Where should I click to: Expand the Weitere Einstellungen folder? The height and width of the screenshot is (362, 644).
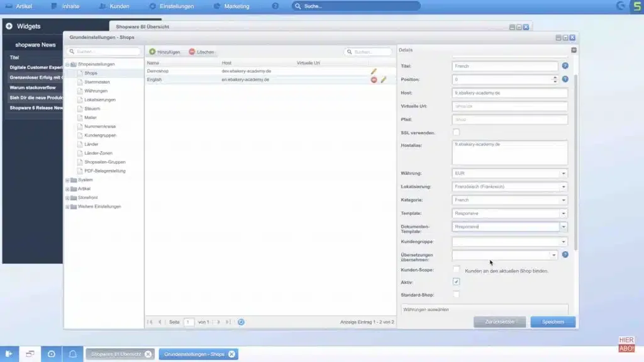pos(67,207)
